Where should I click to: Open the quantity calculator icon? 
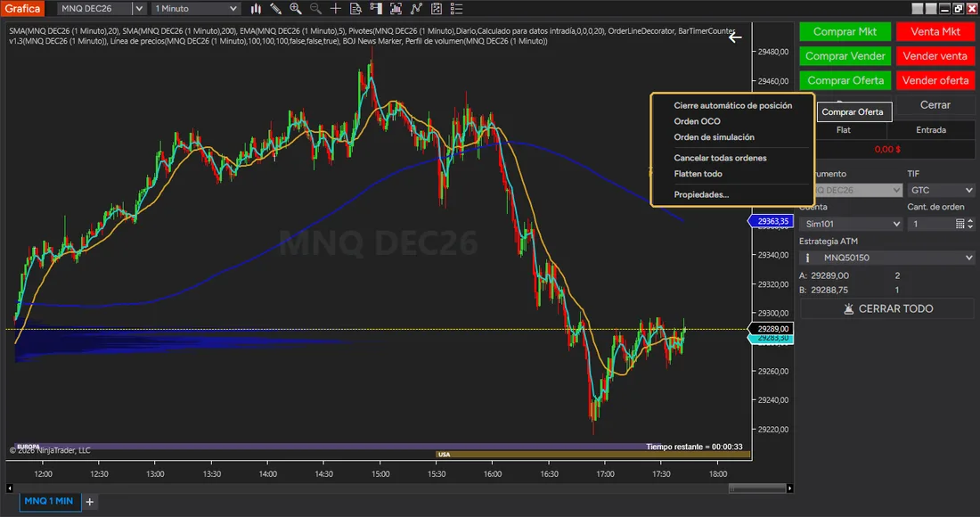pyautogui.click(x=960, y=224)
